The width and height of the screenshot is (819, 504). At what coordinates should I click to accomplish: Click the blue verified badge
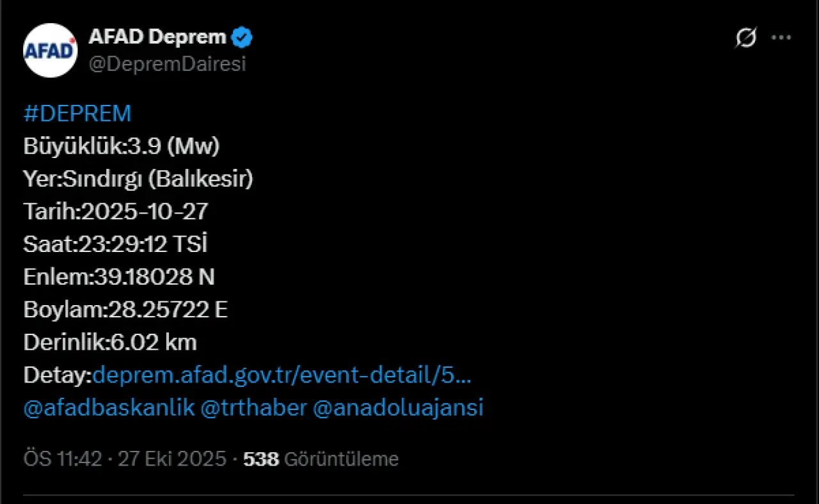(242, 38)
